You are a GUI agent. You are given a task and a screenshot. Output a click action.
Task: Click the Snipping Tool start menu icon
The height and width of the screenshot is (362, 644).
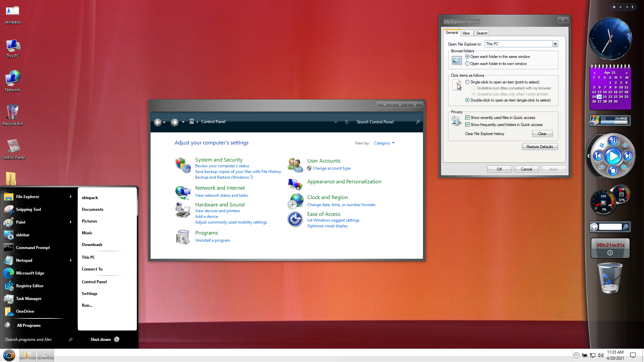click(x=9, y=209)
